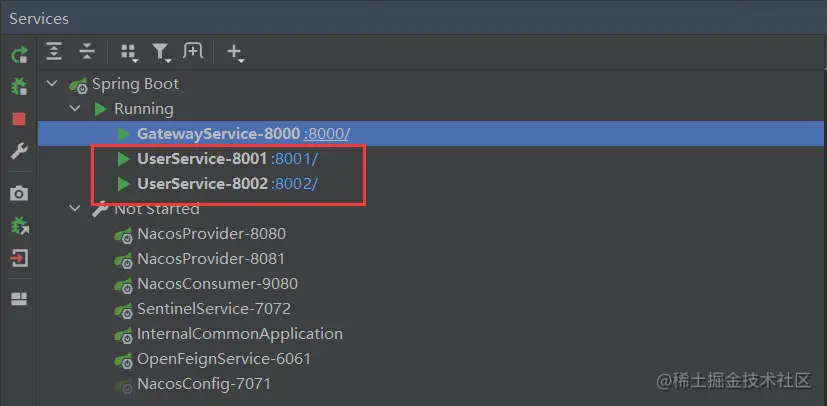
Task: Select the Spring Boot node
Action: point(136,84)
